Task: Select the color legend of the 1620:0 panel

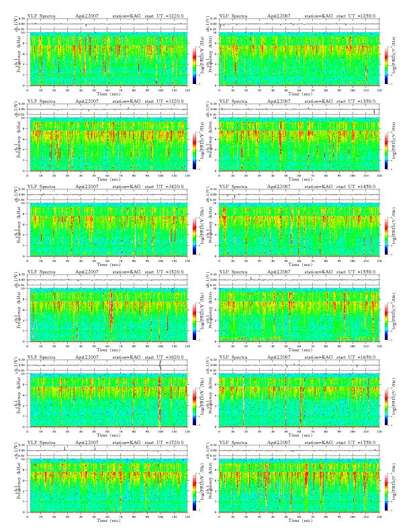Action: pyautogui.click(x=194, y=406)
